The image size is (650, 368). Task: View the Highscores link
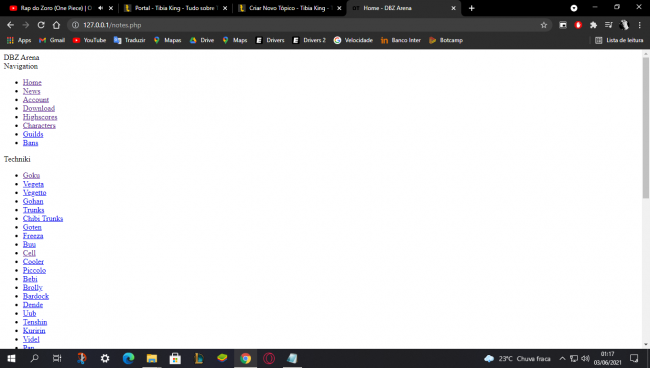coord(40,117)
